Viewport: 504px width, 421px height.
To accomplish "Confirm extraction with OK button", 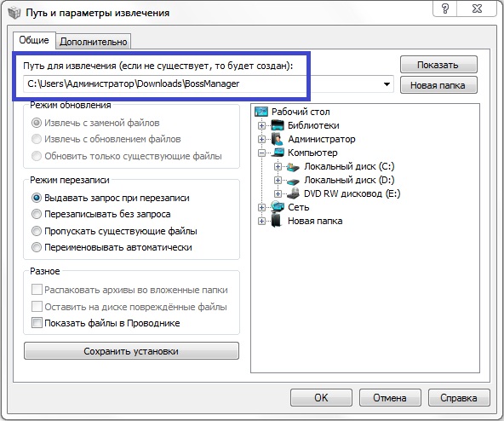I will (x=321, y=398).
